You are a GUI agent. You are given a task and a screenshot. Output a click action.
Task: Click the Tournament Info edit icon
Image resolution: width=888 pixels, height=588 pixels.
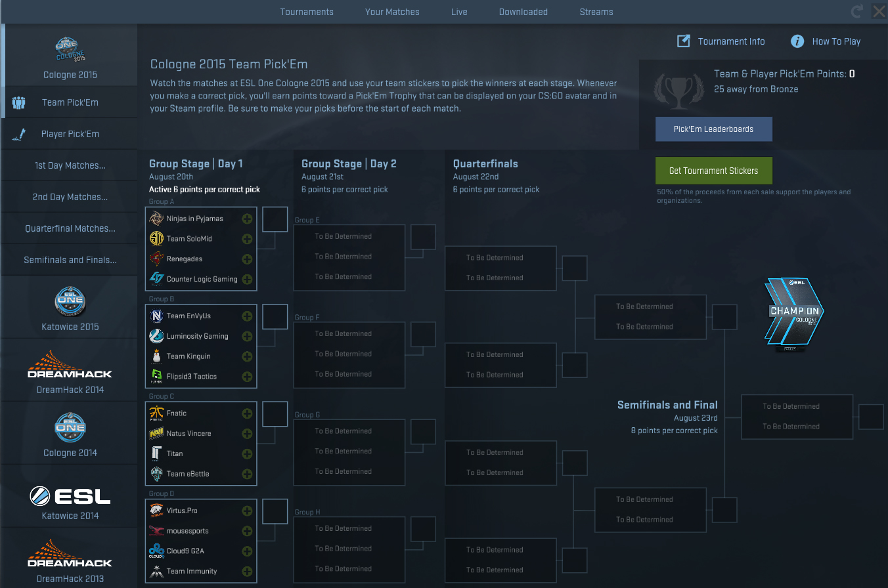tap(684, 41)
